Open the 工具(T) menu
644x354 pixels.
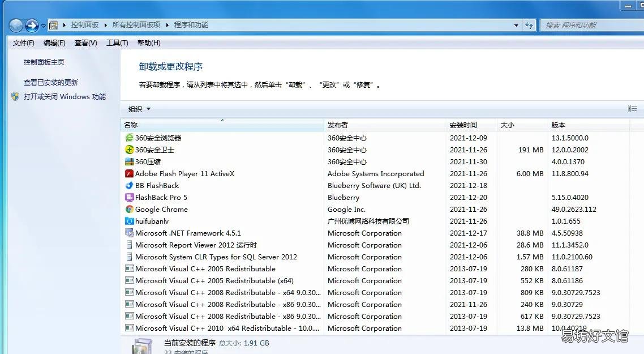click(x=118, y=42)
